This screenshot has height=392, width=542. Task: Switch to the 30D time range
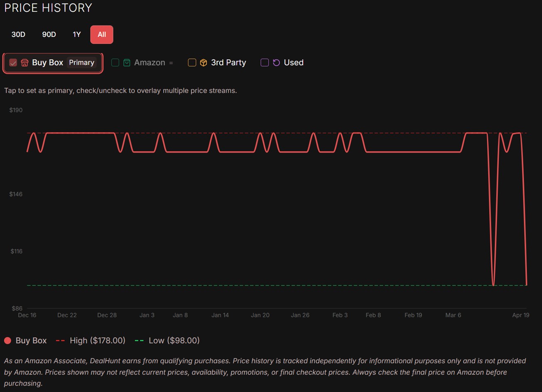tap(18, 34)
